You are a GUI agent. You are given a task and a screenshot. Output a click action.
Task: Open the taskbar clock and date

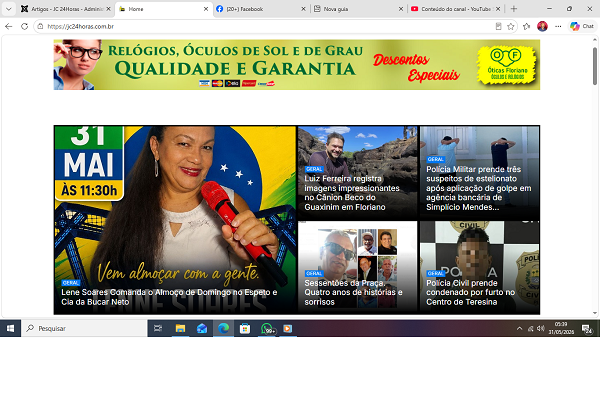(561, 328)
